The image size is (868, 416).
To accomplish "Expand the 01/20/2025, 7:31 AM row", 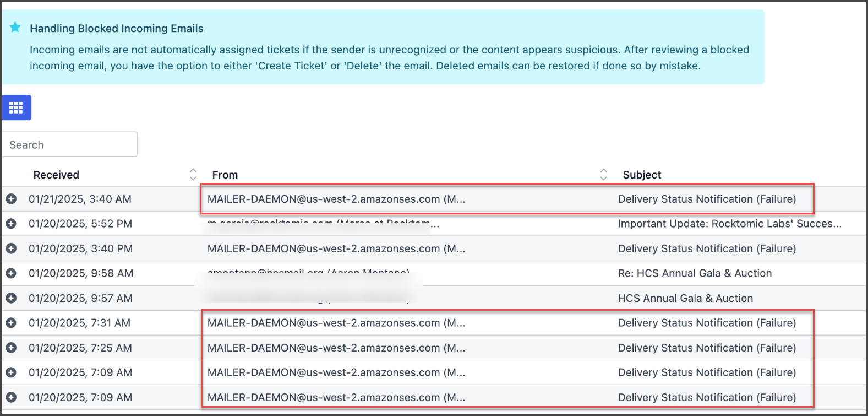I will (x=11, y=323).
